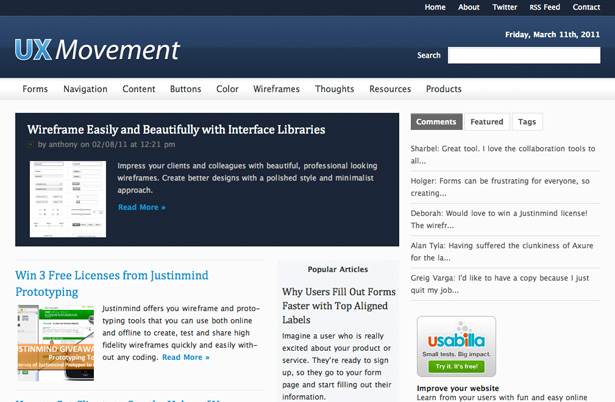The height and width of the screenshot is (402, 615).
Task: Click the wireframe article thumbnail image
Action: pyautogui.click(x=68, y=199)
